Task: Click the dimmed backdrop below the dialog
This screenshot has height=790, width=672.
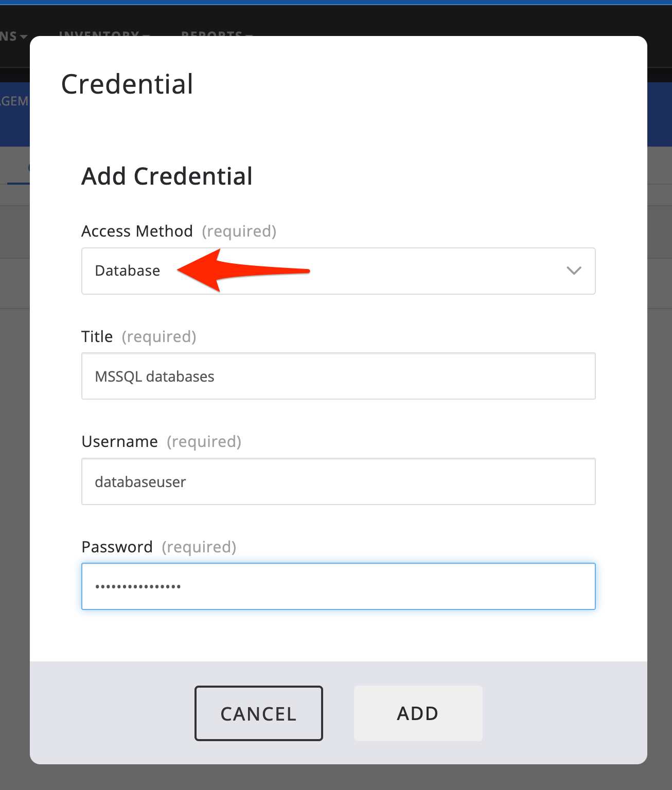Action: [x=335, y=778]
